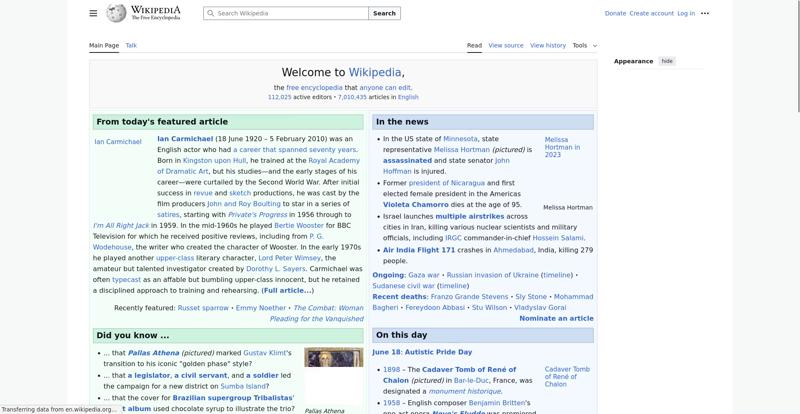The width and height of the screenshot is (800, 414).
Task: Click the anyone can edit link
Action: tap(385, 88)
